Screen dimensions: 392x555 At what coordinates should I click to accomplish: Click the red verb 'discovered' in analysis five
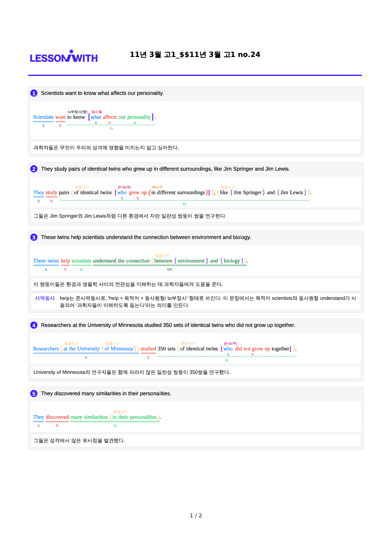point(57,417)
